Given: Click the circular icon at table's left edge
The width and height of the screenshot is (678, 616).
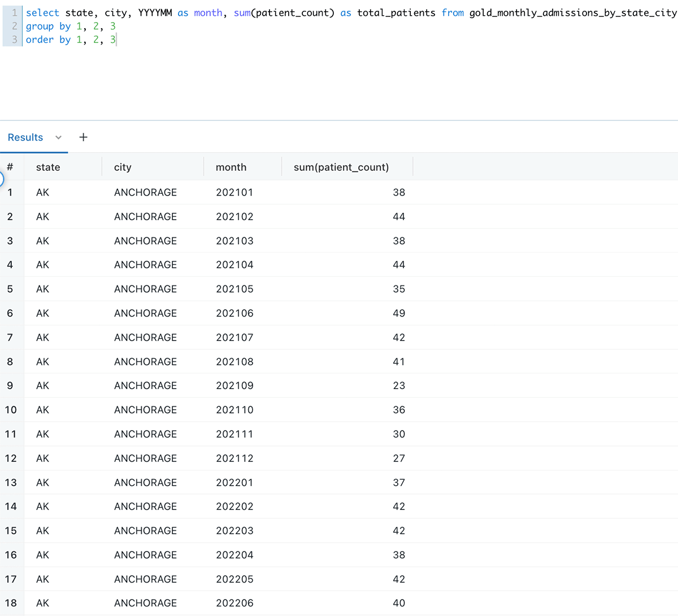Looking at the screenshot, I should pos(1,180).
